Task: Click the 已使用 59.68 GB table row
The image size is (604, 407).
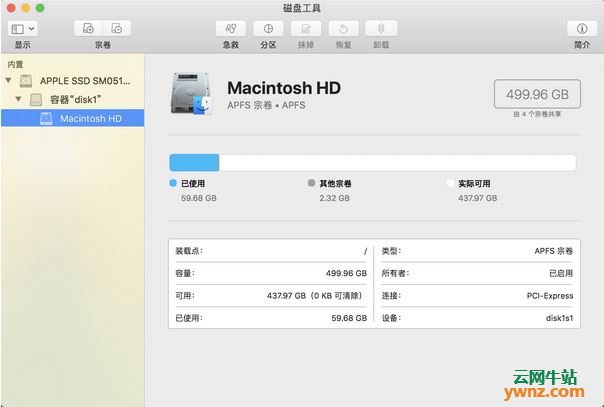Action: pos(271,318)
